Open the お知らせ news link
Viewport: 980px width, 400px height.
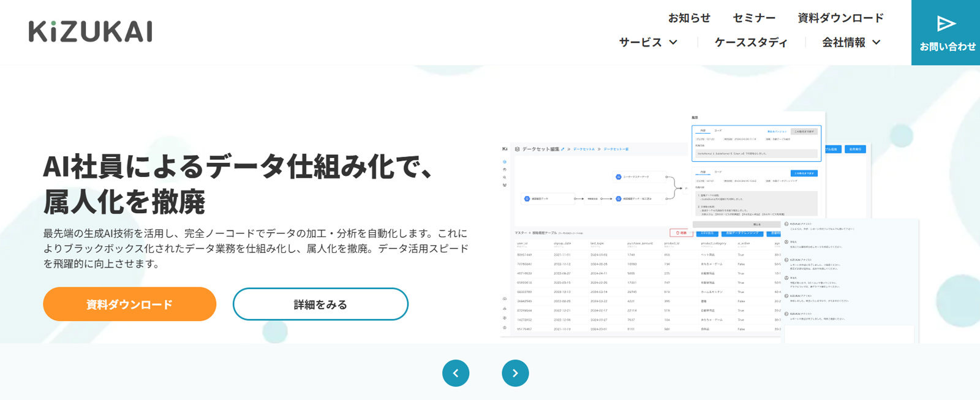[x=689, y=18]
